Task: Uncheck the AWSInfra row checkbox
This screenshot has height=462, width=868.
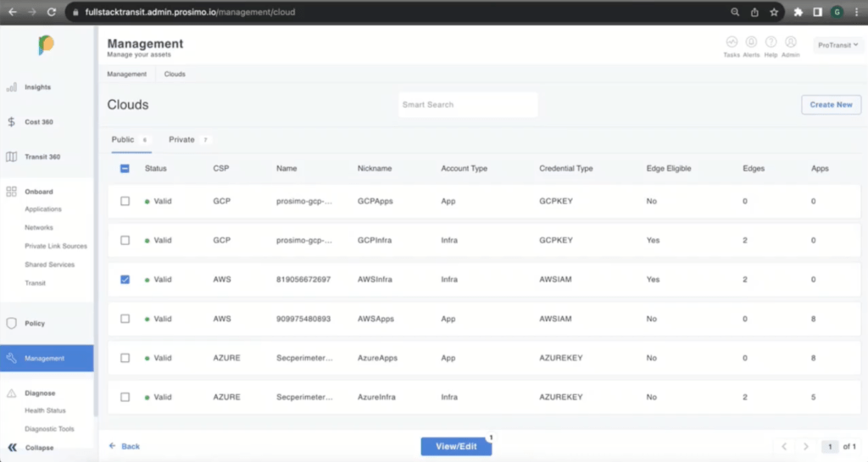Action: coord(125,280)
